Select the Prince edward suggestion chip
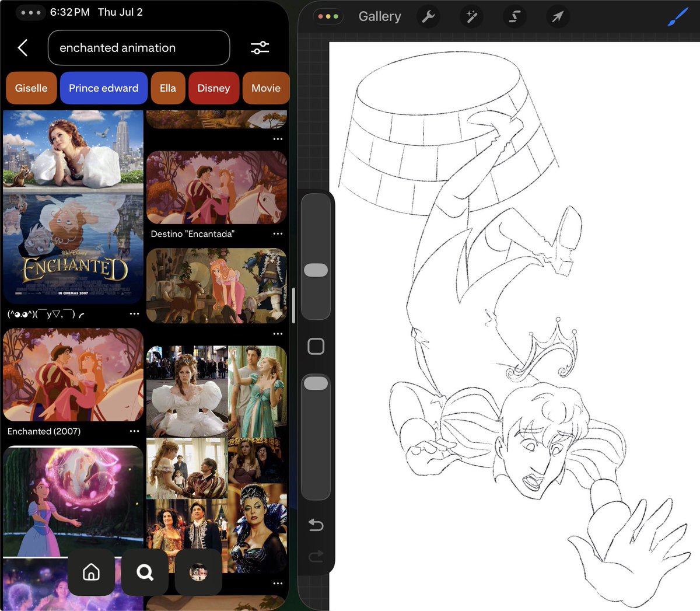The width and height of the screenshot is (700, 611). [x=104, y=88]
